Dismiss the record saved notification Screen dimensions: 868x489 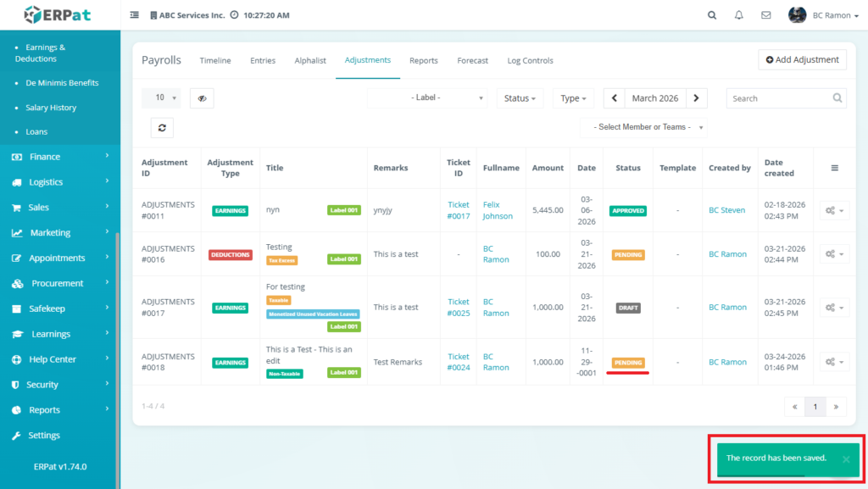[845, 459]
